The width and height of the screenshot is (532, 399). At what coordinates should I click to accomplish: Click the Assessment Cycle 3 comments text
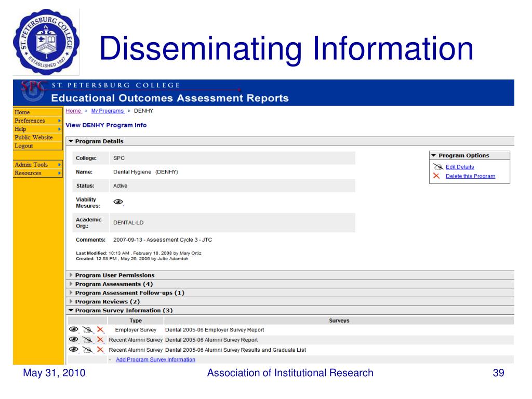tap(163, 240)
